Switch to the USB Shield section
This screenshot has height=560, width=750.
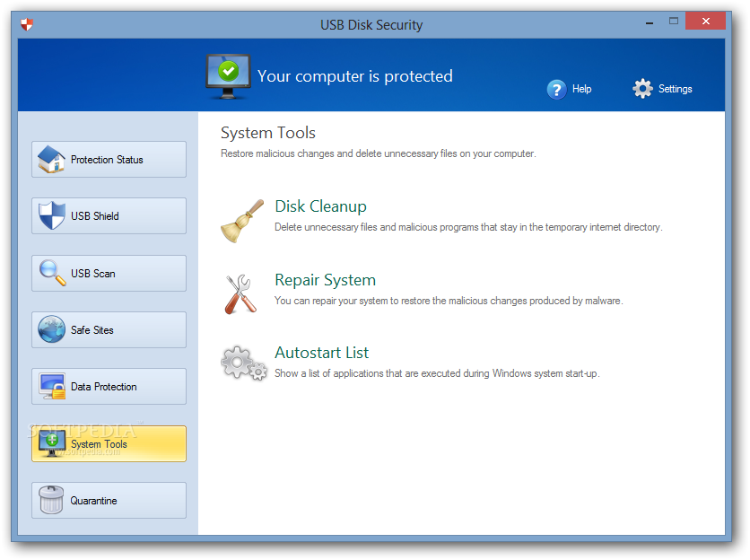pyautogui.click(x=109, y=216)
